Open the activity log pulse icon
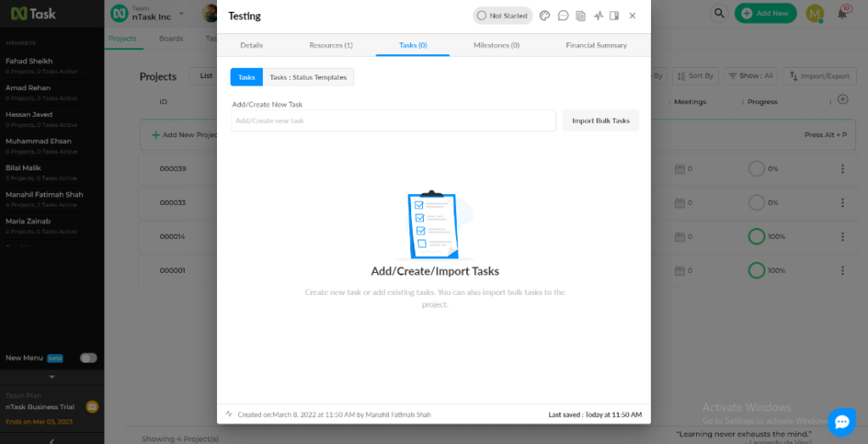This screenshot has width=868, height=444. click(x=598, y=15)
